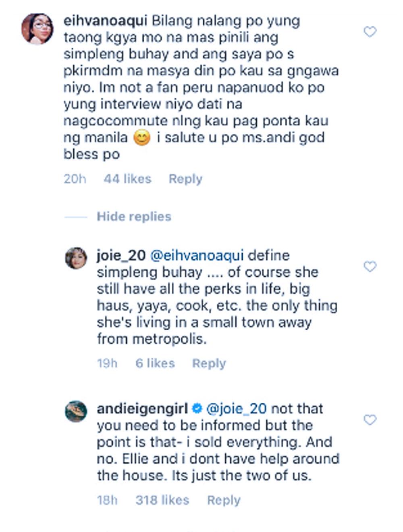View the 6 likes on joie_20's reply
Viewport: 403px width, 532px height.
pyautogui.click(x=155, y=363)
